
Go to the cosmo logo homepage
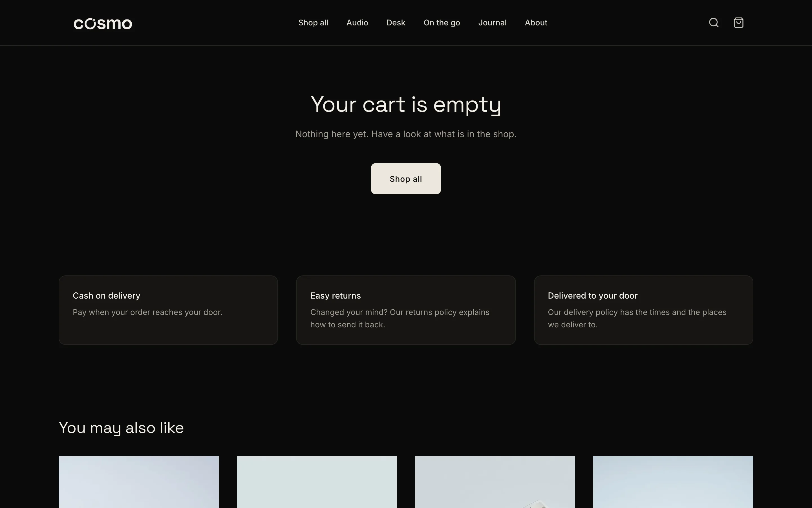(103, 23)
